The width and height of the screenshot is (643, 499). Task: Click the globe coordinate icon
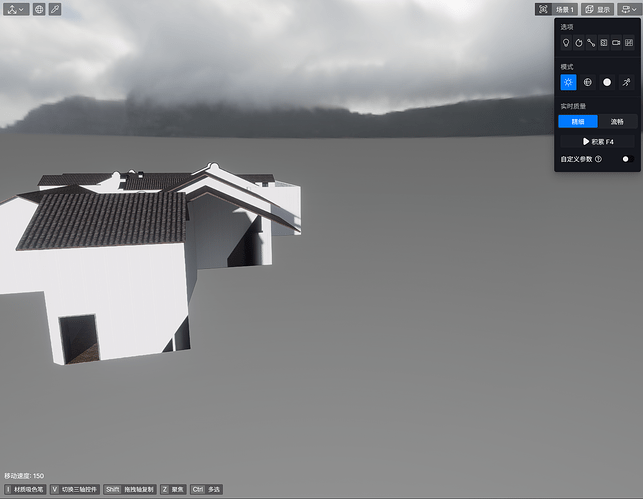click(39, 9)
